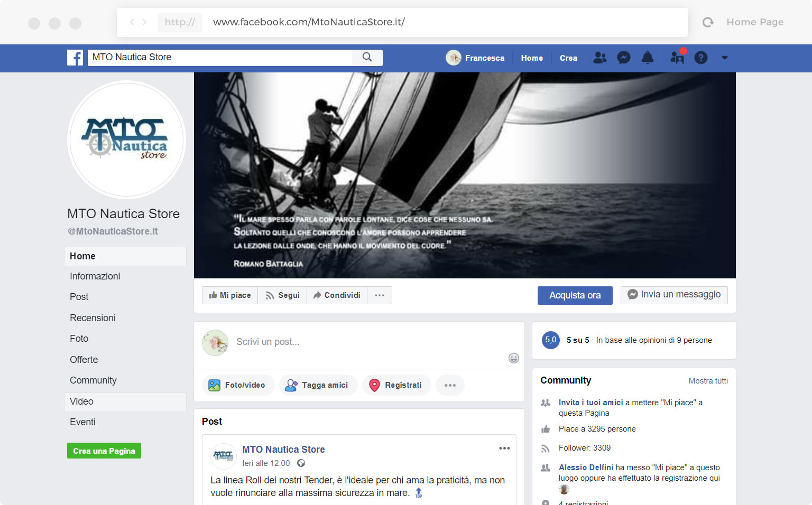Viewport: 812px width, 505px height.
Task: Click the Mi piace like button
Action: (x=230, y=295)
